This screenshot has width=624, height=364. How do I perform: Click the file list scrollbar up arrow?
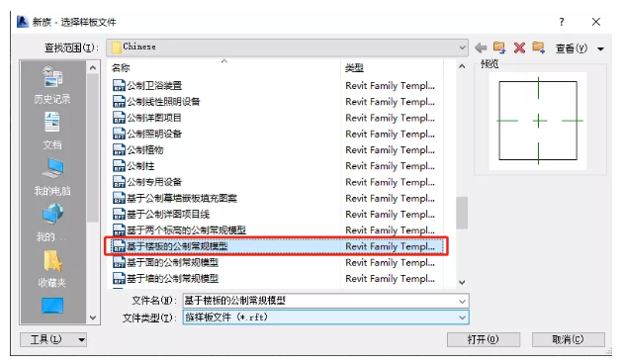[x=462, y=66]
